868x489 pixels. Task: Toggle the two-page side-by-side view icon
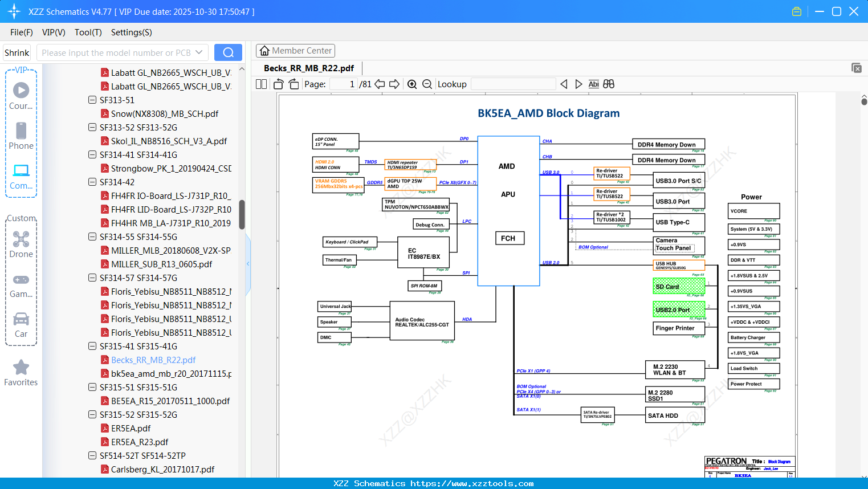[x=262, y=84]
